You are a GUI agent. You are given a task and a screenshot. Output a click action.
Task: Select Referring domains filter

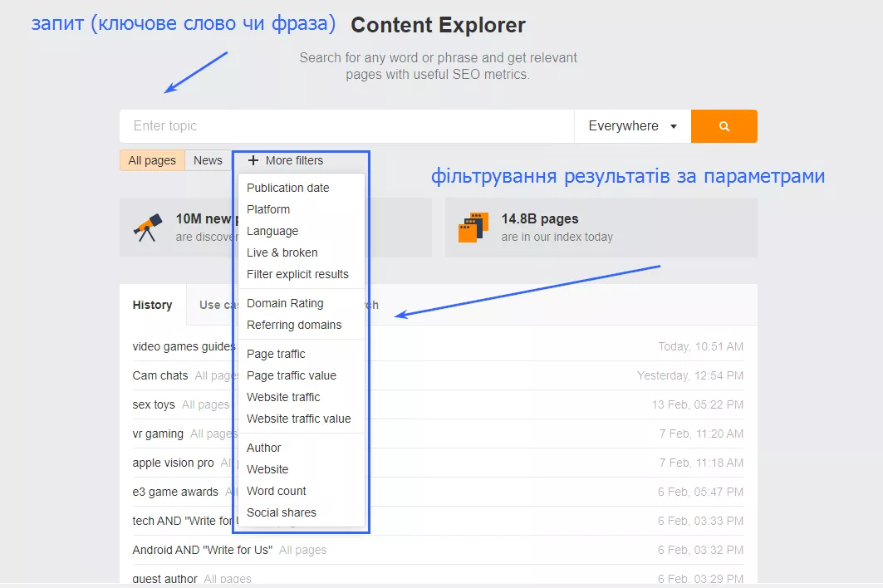pos(294,325)
